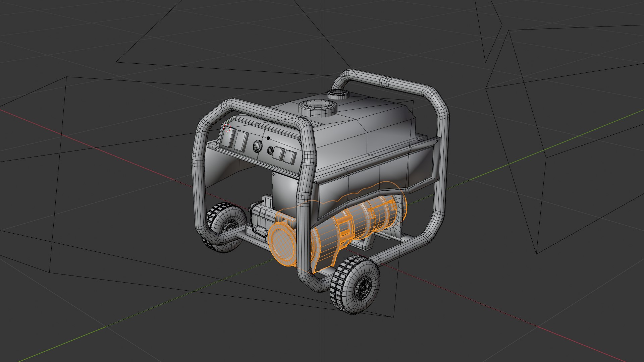Image resolution: width=644 pixels, height=362 pixels.
Task: Click the red-white 3D cursor marker
Action: pyautogui.click(x=227, y=128)
